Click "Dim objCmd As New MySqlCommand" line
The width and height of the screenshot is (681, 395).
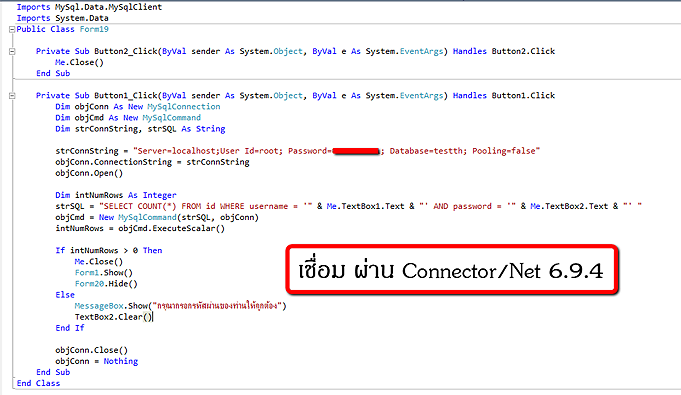[x=128, y=118]
